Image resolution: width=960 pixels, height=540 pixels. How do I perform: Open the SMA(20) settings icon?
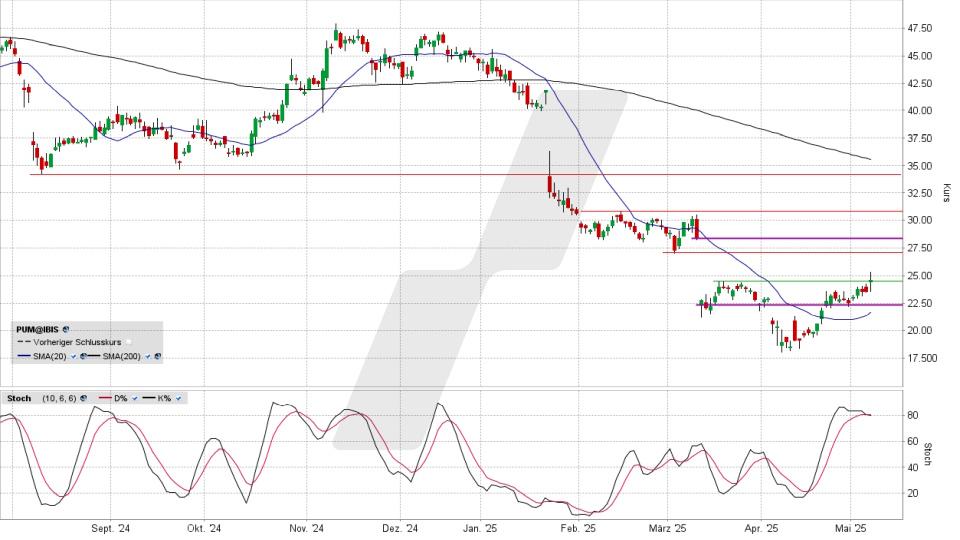tap(83, 356)
